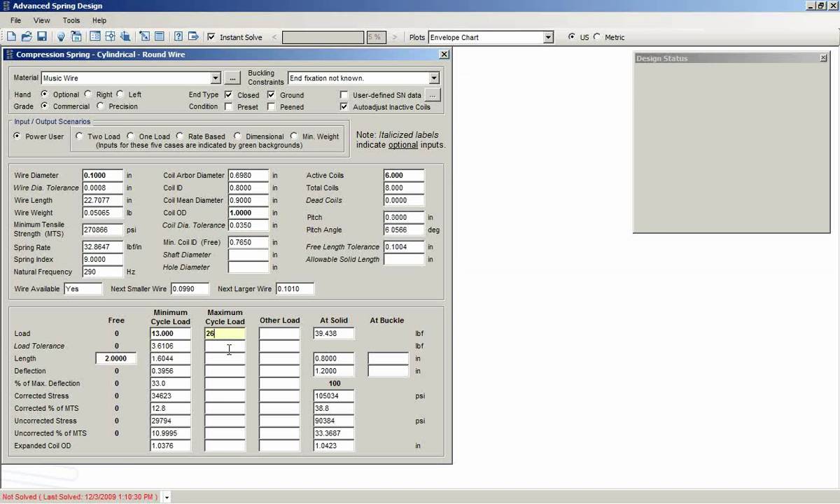Click the Shaft Diameter input field
The height and width of the screenshot is (504, 840).
(248, 255)
